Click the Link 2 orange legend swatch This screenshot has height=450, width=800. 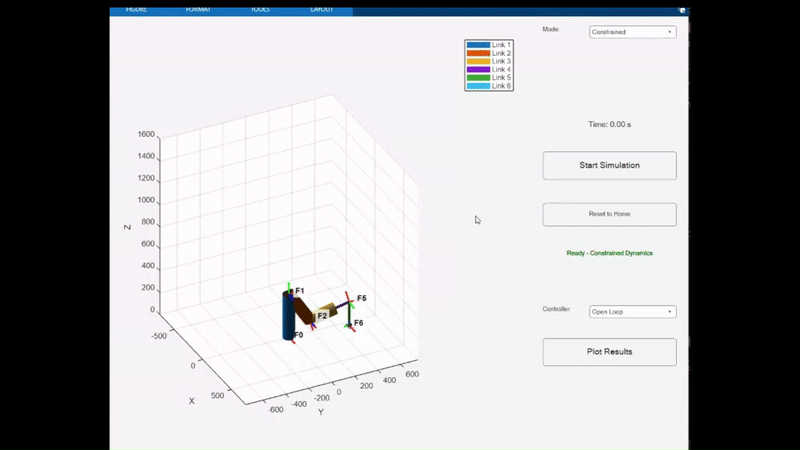[x=478, y=53]
